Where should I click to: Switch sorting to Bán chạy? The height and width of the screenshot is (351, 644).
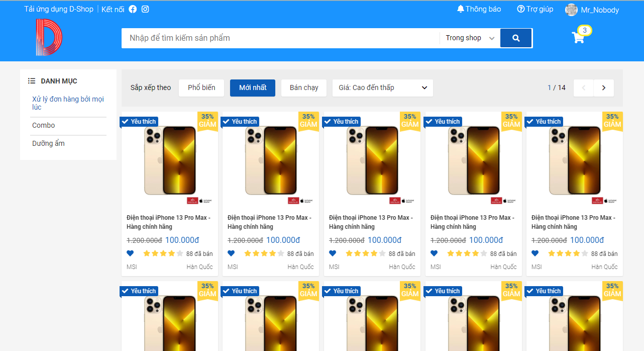pyautogui.click(x=303, y=87)
